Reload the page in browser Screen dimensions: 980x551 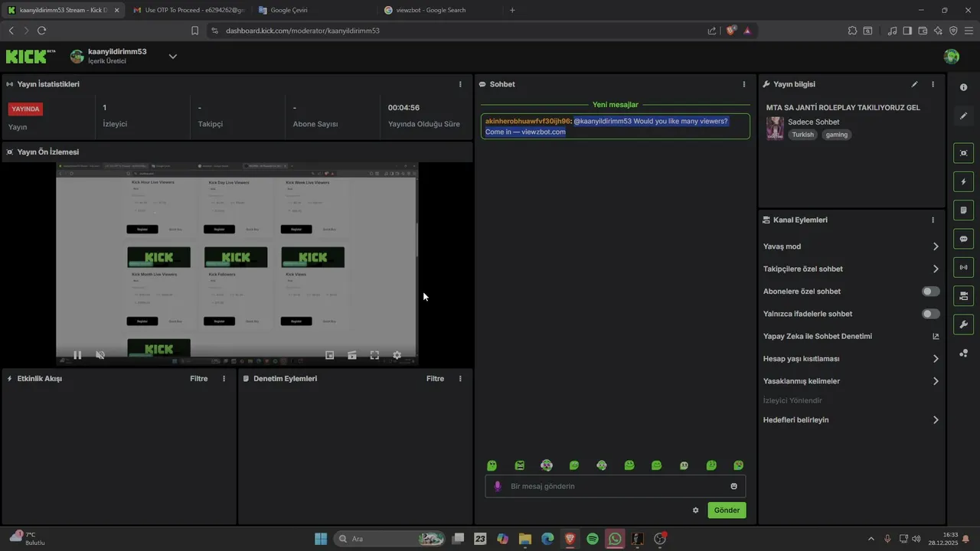(x=41, y=31)
